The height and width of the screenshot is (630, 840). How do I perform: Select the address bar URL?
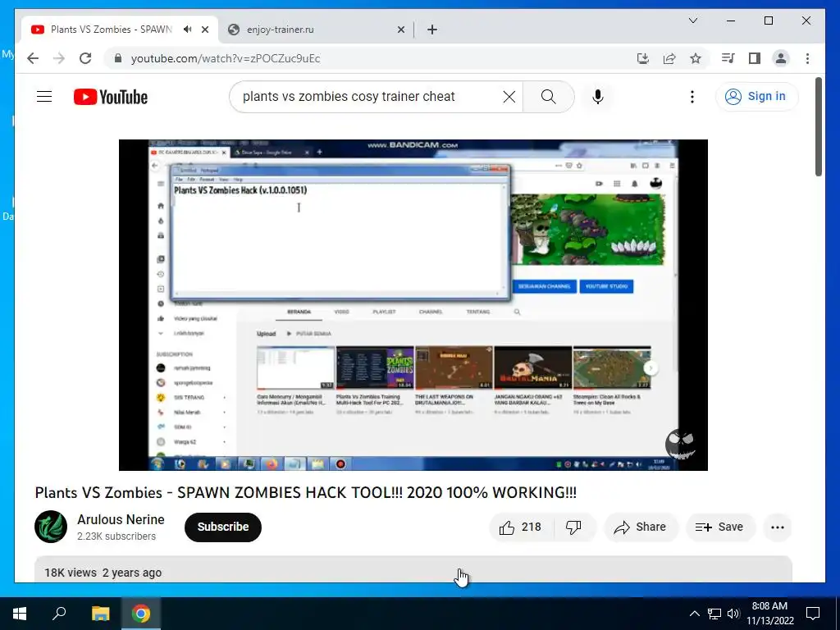(226, 58)
